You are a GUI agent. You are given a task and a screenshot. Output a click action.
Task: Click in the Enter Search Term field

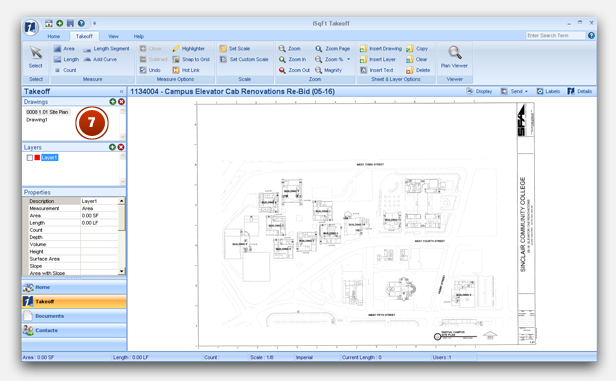556,35
